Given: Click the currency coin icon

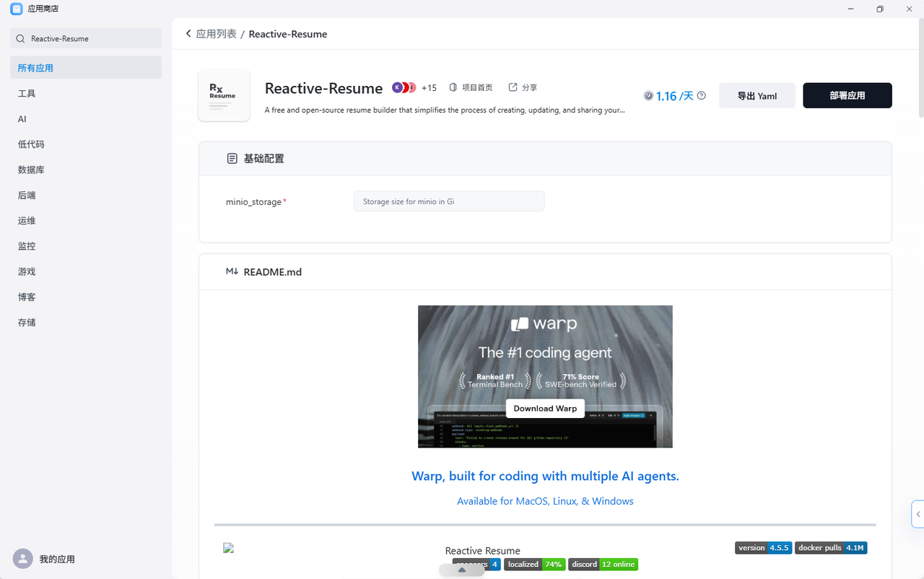Looking at the screenshot, I should tap(648, 95).
